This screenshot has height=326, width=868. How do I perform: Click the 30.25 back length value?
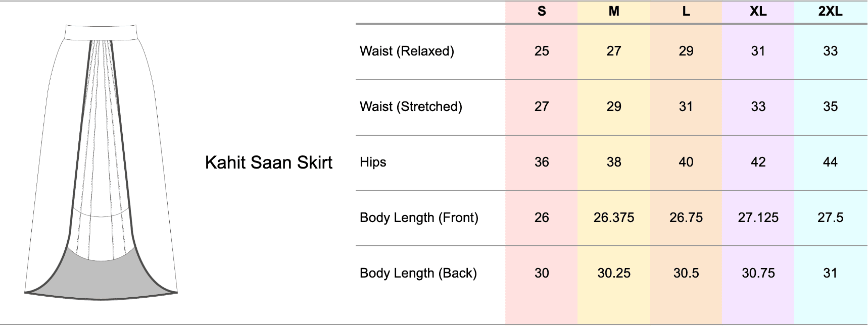coord(614,273)
